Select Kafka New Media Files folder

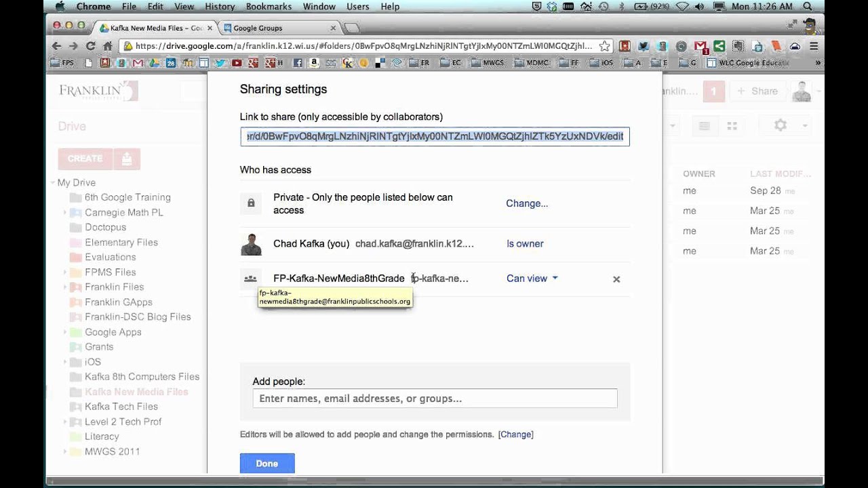pos(136,392)
